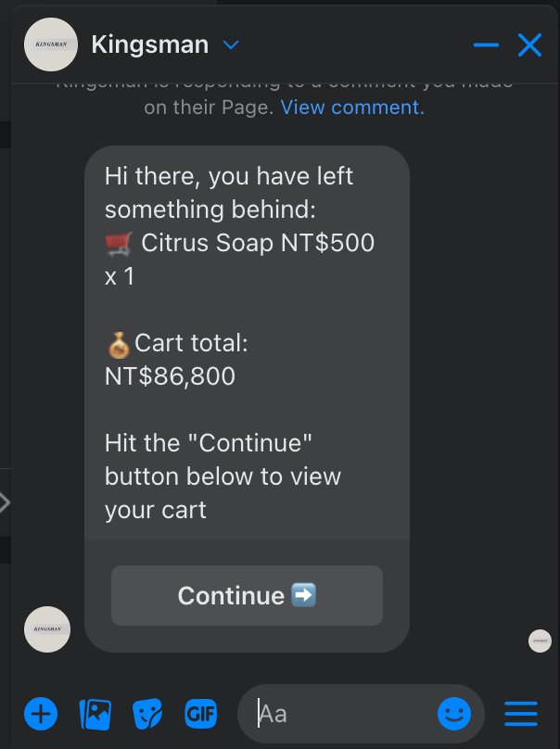Expand the chat settings chevron beside Kingsman

pyautogui.click(x=231, y=44)
